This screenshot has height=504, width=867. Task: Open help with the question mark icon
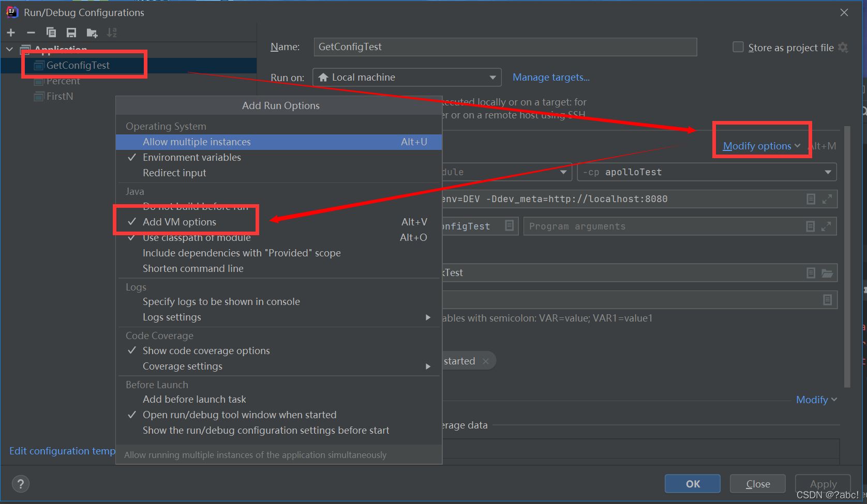pyautogui.click(x=21, y=484)
